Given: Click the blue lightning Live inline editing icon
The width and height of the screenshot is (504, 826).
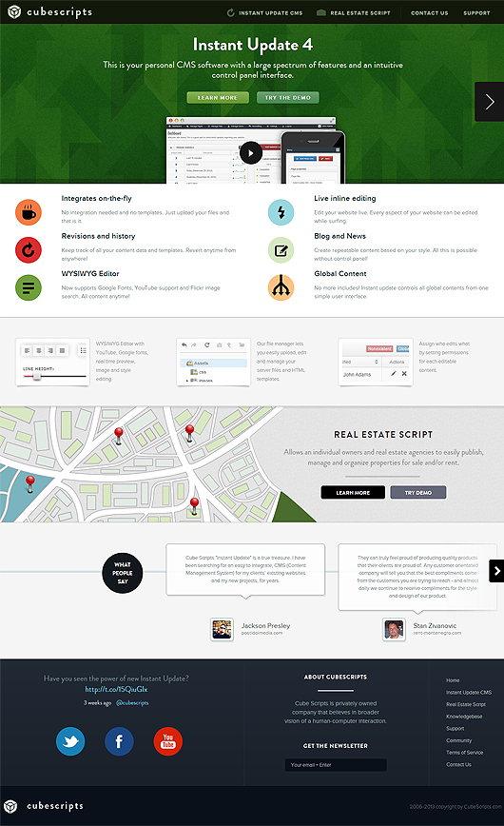Looking at the screenshot, I should pos(281,212).
